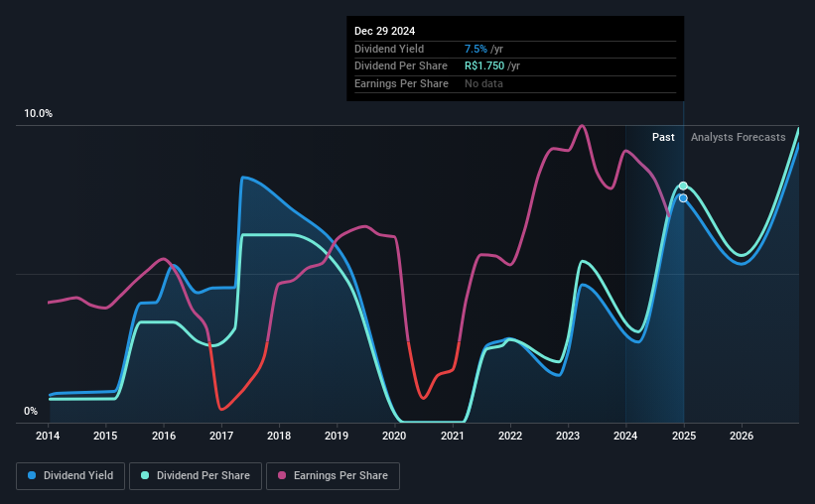Select the 2023 x-axis label

[x=568, y=436]
